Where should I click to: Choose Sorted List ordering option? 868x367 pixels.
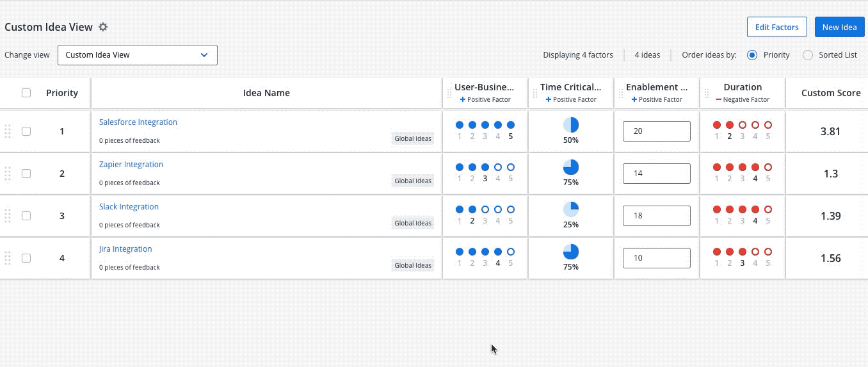point(808,55)
